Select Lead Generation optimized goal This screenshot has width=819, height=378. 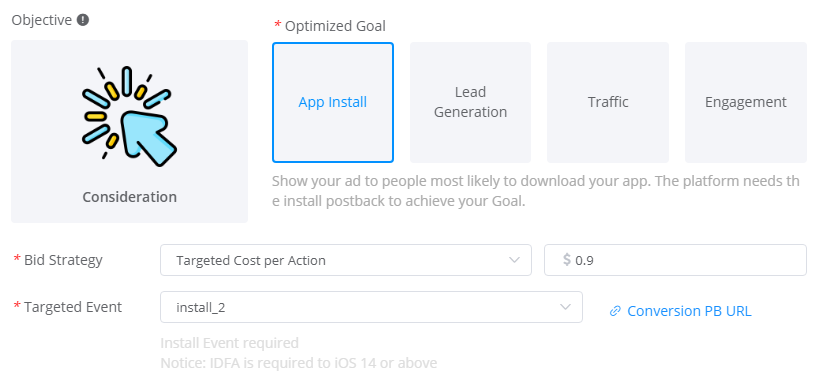tap(471, 102)
